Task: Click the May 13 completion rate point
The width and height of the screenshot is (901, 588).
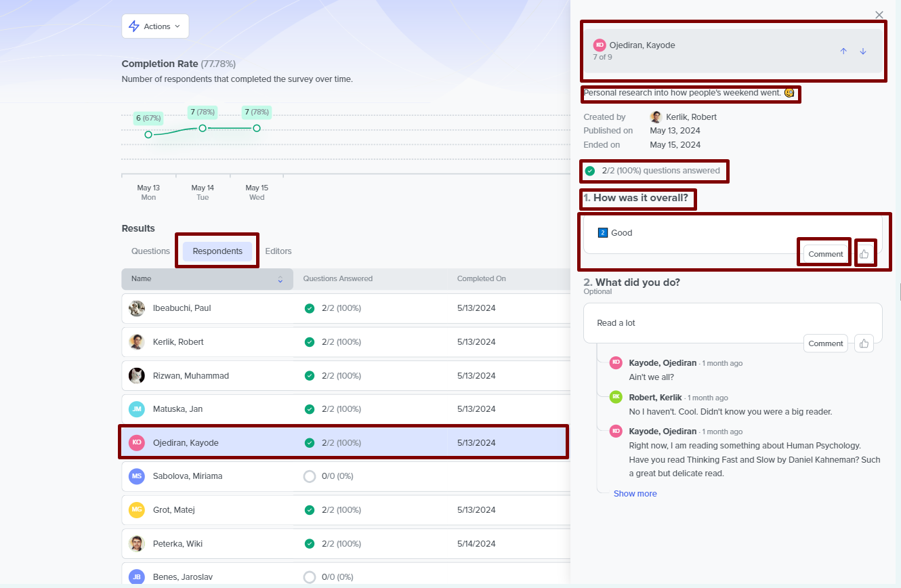Action: click(148, 134)
